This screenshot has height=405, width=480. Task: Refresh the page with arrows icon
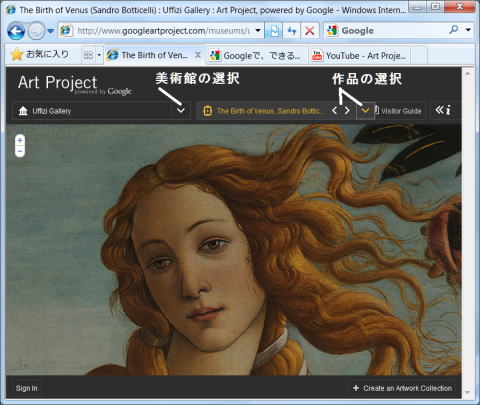click(x=292, y=31)
